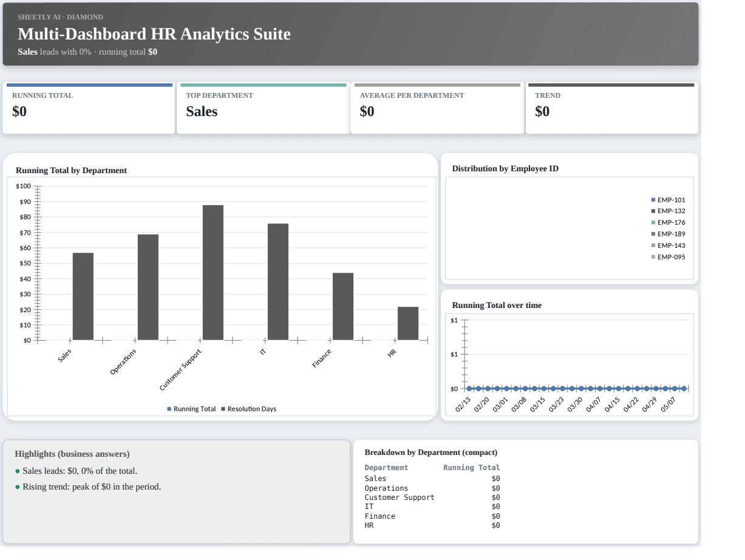This screenshot has height=560, width=745.
Task: Select the EMP-095 legend entry
Action: click(668, 257)
